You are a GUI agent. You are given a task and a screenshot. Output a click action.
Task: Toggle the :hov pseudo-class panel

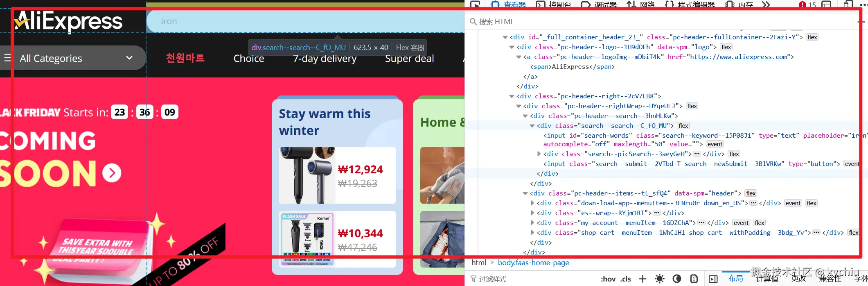tap(608, 279)
